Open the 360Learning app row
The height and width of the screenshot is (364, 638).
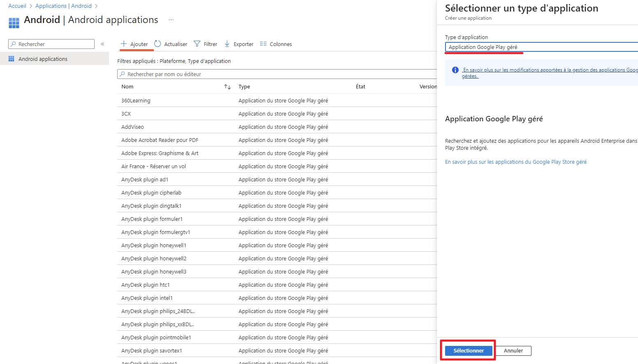pos(136,101)
